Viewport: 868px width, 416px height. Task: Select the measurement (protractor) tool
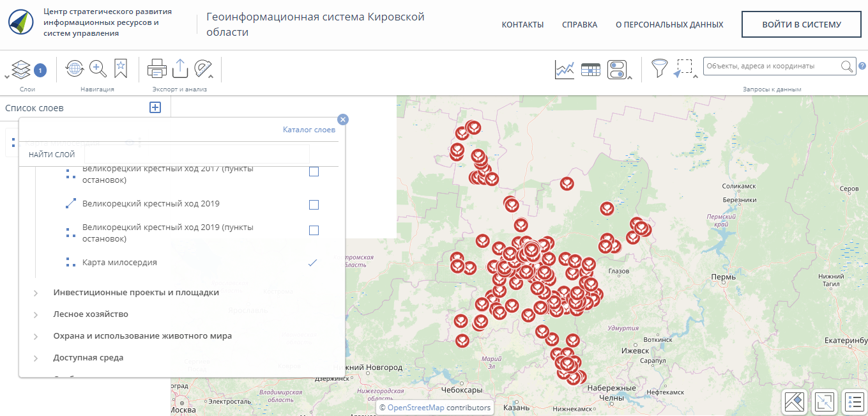click(x=204, y=68)
